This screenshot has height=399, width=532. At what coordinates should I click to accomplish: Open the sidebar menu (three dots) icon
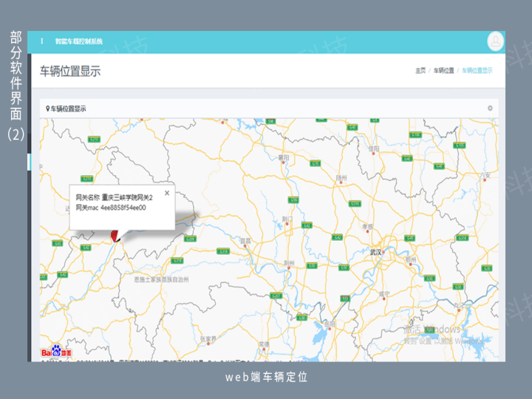[x=41, y=41]
